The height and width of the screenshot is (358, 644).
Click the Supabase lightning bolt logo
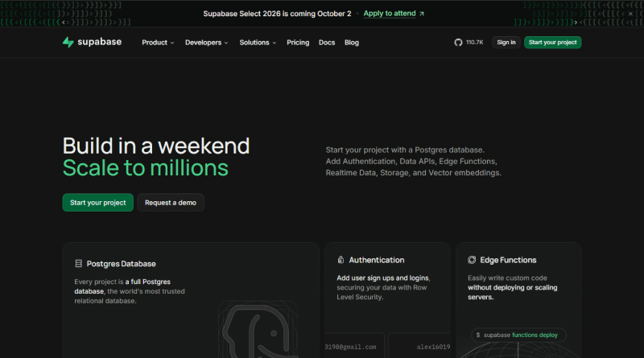[68, 42]
